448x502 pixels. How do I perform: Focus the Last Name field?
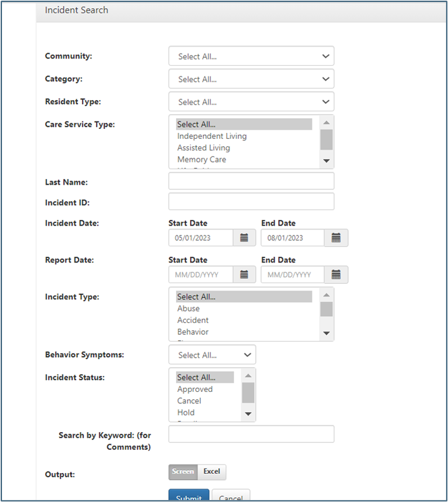251,181
